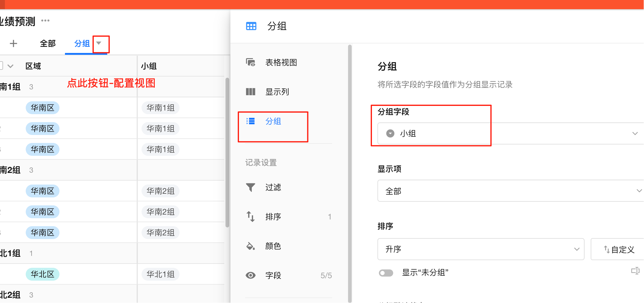Image resolution: width=644 pixels, height=303 pixels.
Task: Click the 排序 sort arrows icon
Action: [251, 216]
